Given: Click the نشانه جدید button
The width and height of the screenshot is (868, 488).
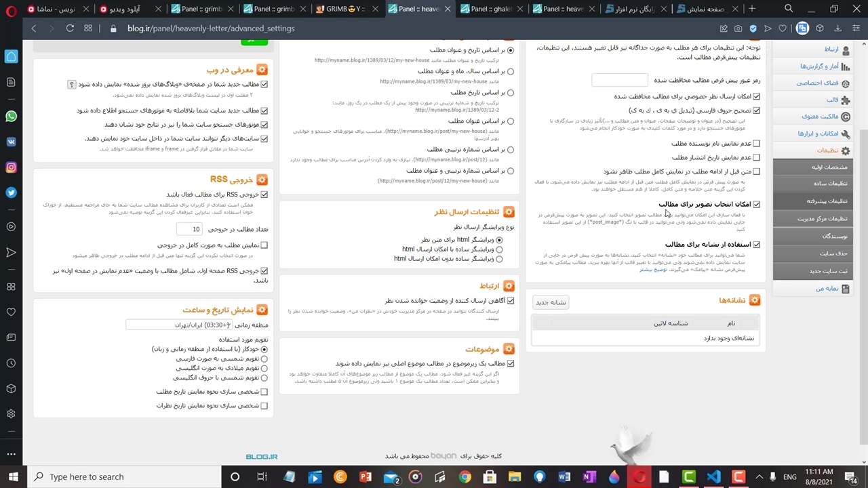Looking at the screenshot, I should [551, 302].
